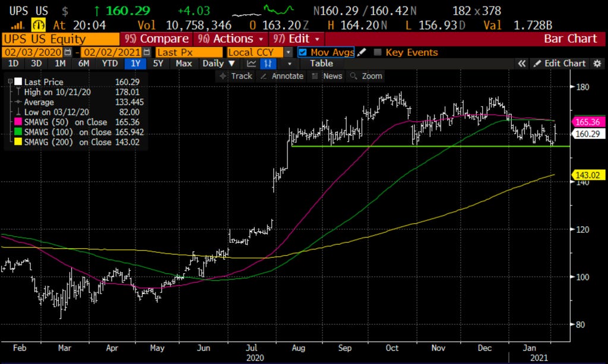Image resolution: width=608 pixels, height=364 pixels.
Task: Select the 5Y range tab
Action: click(158, 64)
